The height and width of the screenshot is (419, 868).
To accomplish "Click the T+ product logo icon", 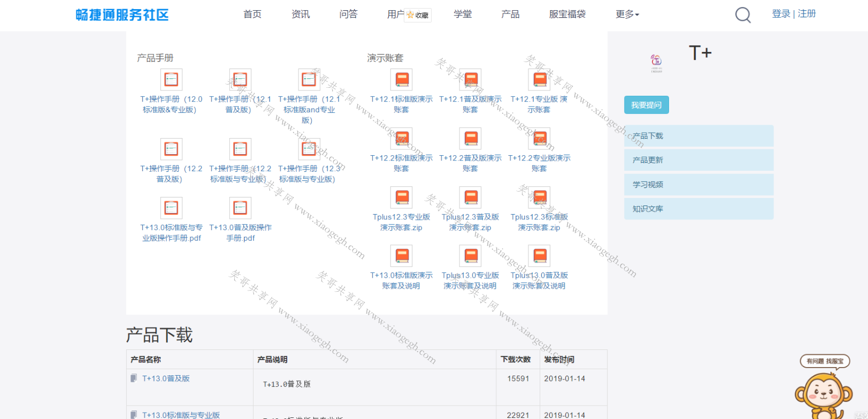I will pos(656,63).
